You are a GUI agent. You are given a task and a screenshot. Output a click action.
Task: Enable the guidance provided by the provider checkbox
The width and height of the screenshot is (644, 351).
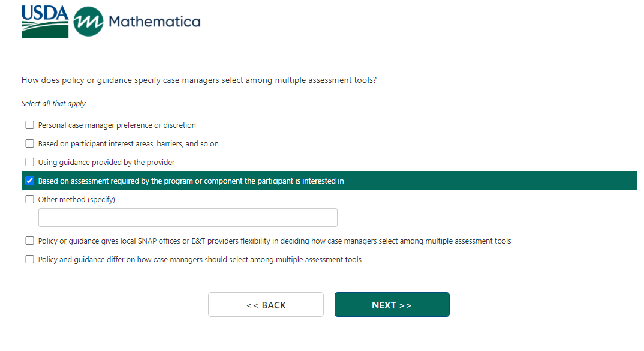coord(29,163)
